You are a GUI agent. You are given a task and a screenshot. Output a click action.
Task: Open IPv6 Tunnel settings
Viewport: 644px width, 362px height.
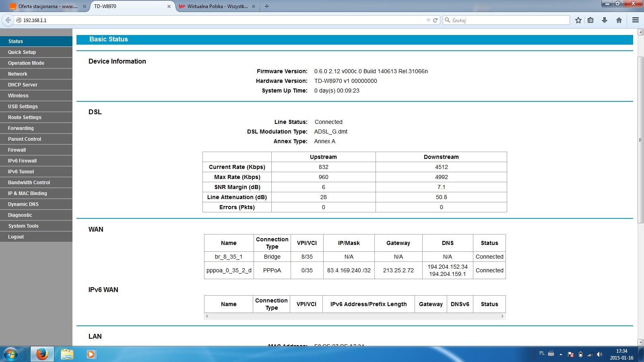pos(36,172)
